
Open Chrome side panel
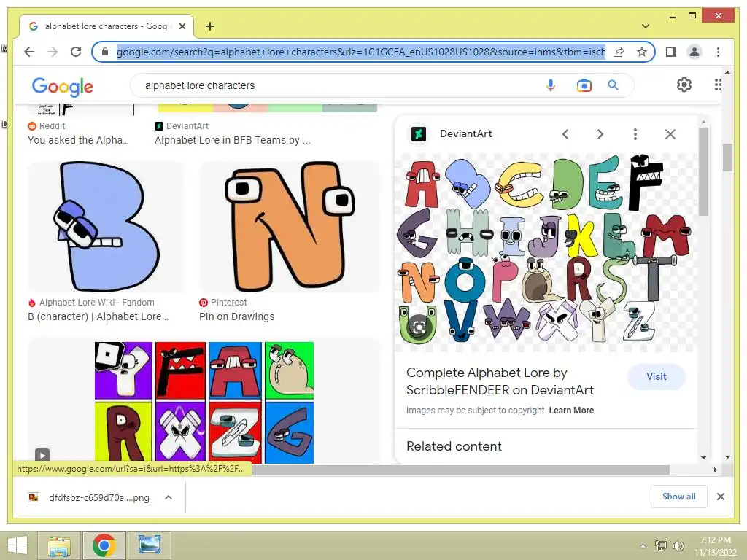coord(671,52)
